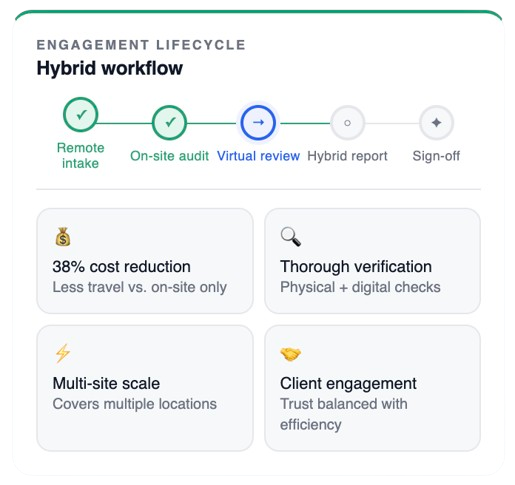Viewport: 515px width, 485px height.
Task: Click the Hybrid workflow heading
Action: pyautogui.click(x=110, y=68)
